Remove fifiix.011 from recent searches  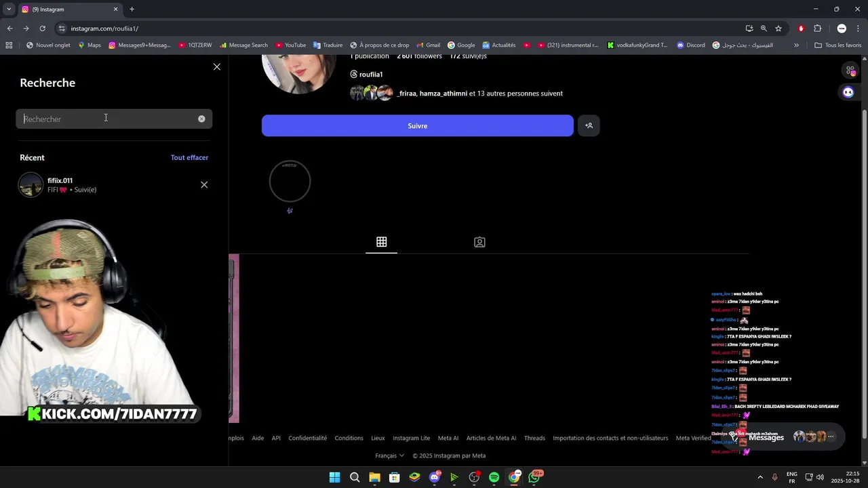pyautogui.click(x=204, y=184)
